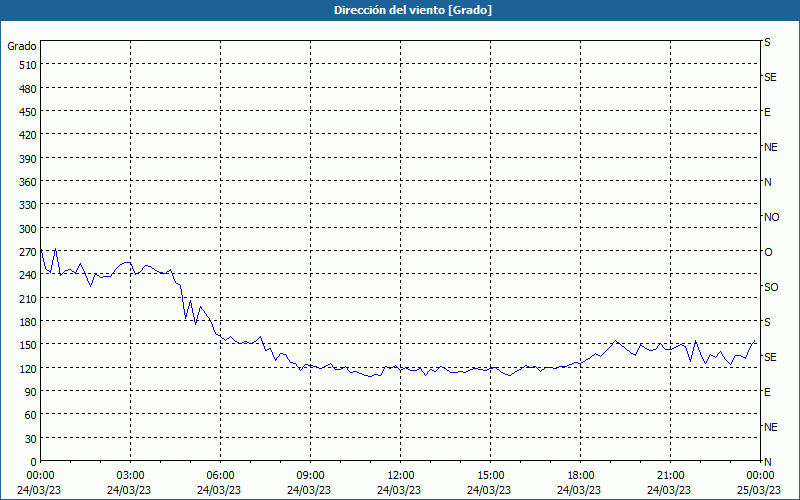Select the 18:00 x-axis time label
The width and height of the screenshot is (800, 500).
[x=580, y=476]
